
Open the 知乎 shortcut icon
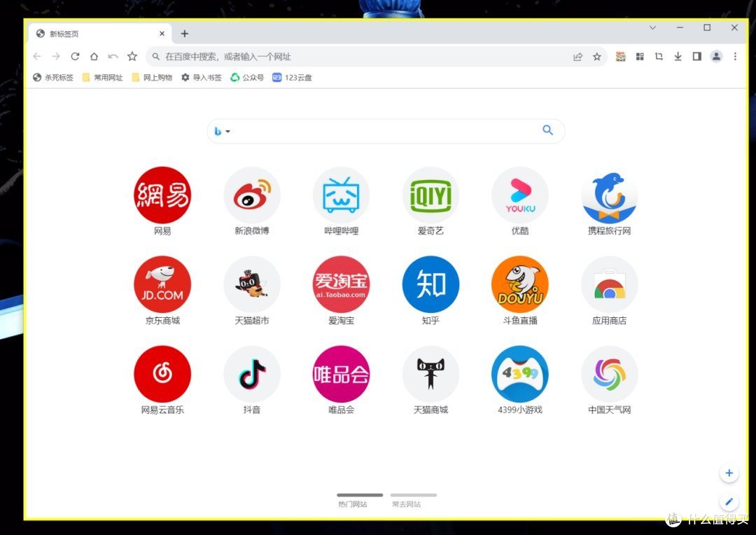click(430, 284)
